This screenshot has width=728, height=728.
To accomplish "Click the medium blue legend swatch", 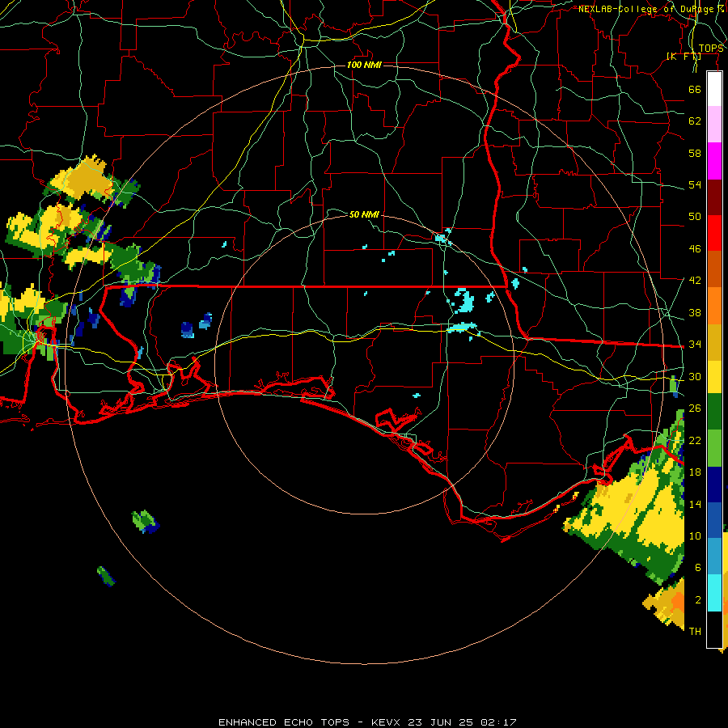I will click(x=714, y=520).
